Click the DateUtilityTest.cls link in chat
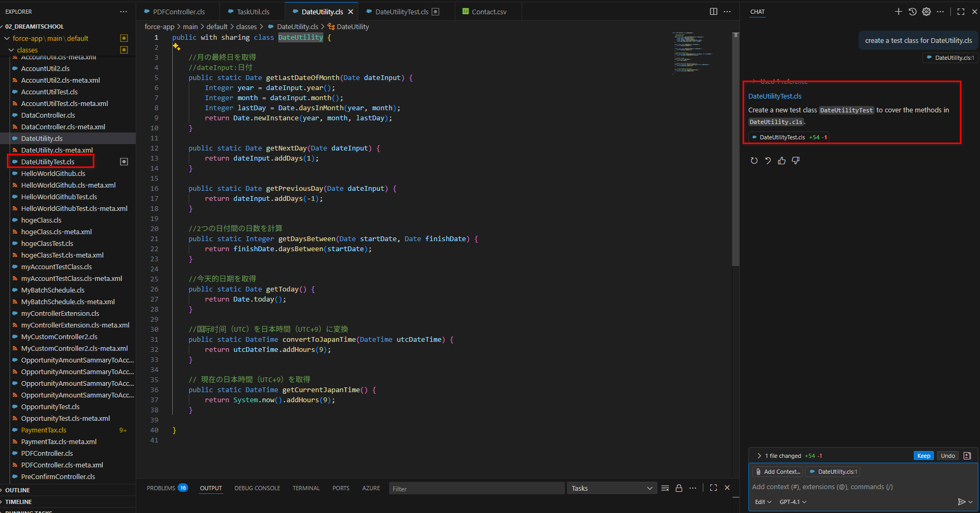The width and height of the screenshot is (980, 513). pyautogui.click(x=774, y=96)
